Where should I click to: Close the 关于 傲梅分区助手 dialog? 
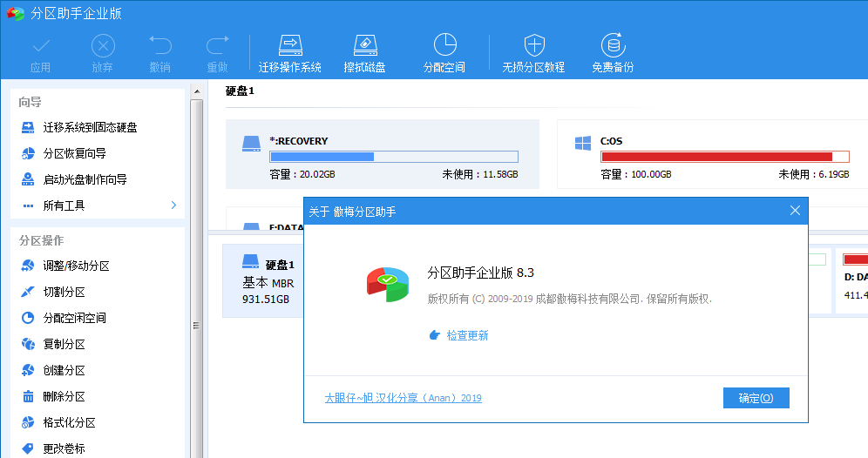pyautogui.click(x=795, y=211)
